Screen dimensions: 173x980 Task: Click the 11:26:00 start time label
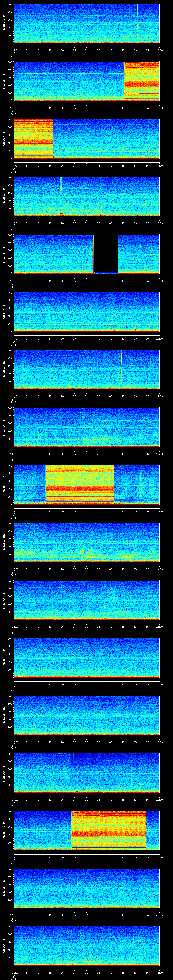(x=14, y=742)
